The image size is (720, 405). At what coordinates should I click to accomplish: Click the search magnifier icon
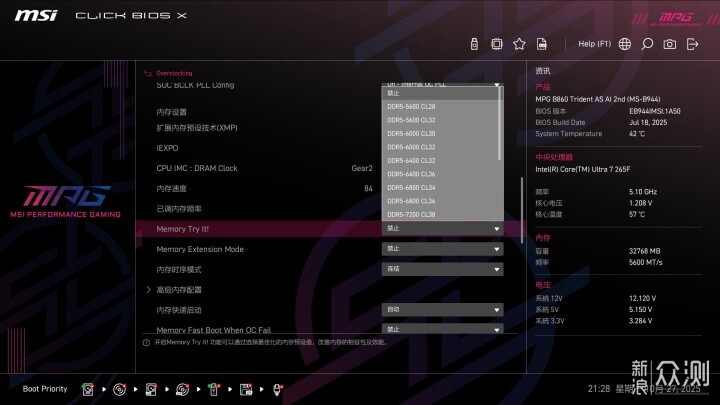(647, 44)
